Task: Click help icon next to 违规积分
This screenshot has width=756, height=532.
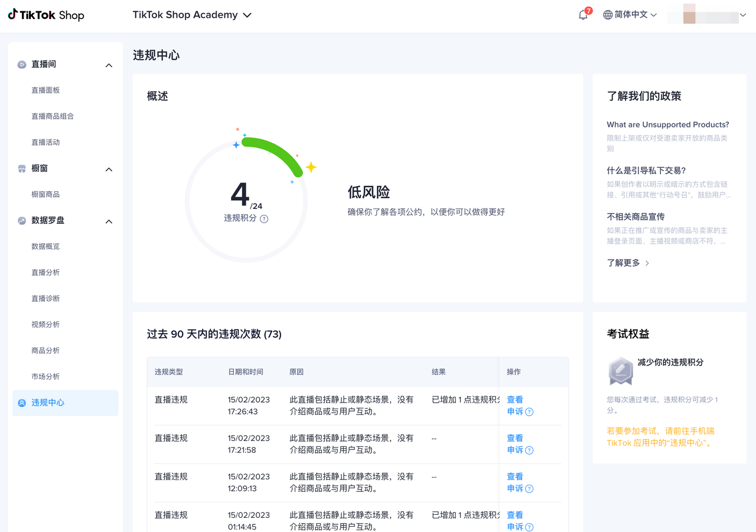Action: (264, 219)
